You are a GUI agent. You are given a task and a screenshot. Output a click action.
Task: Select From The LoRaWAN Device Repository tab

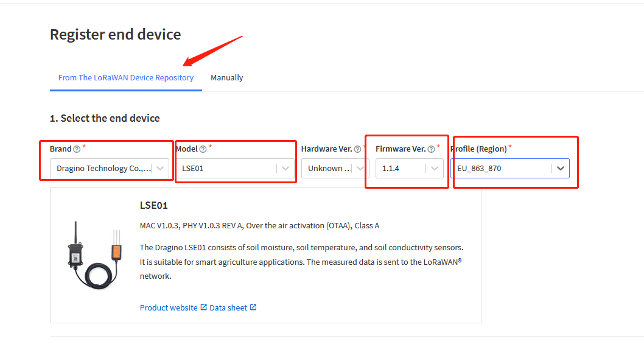coord(125,78)
